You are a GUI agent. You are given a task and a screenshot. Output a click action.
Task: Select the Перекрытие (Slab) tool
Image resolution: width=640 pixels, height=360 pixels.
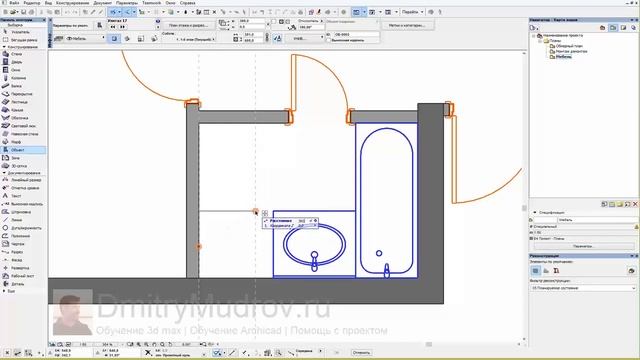coord(23,94)
